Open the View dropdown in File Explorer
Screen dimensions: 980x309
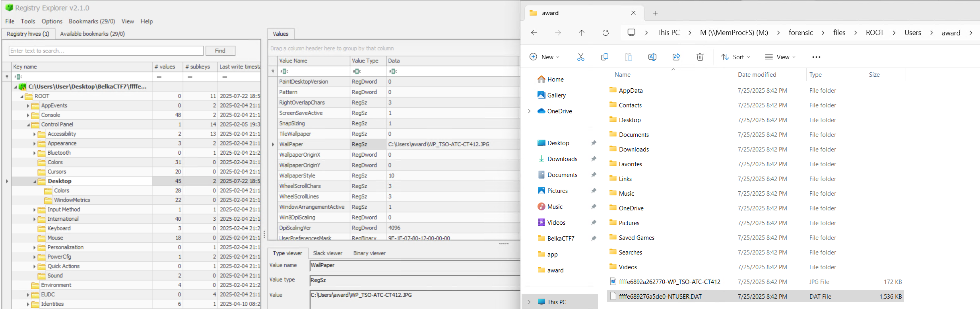(780, 57)
